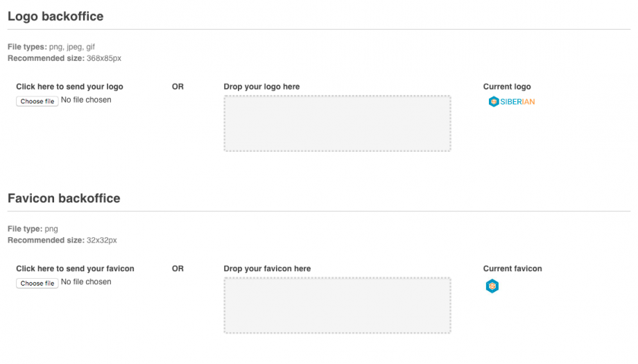Click "Click here to send your favicon" label

pyautogui.click(x=75, y=268)
